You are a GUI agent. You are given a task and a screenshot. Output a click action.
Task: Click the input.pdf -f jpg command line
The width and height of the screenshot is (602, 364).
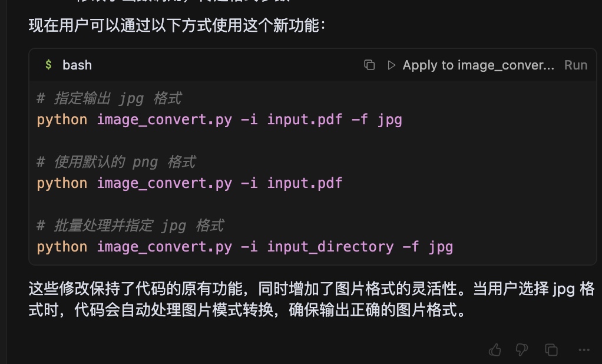220,120
